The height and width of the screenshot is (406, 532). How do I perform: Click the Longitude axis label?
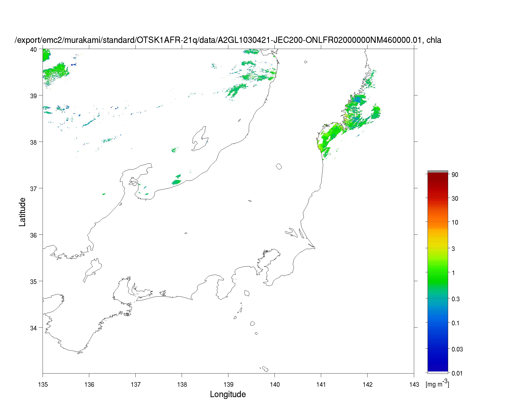[x=228, y=394]
